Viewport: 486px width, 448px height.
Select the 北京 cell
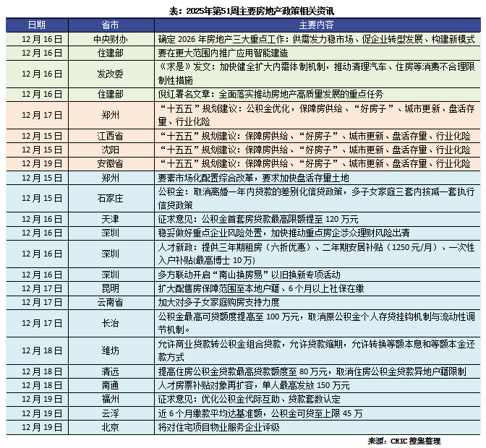(110, 426)
